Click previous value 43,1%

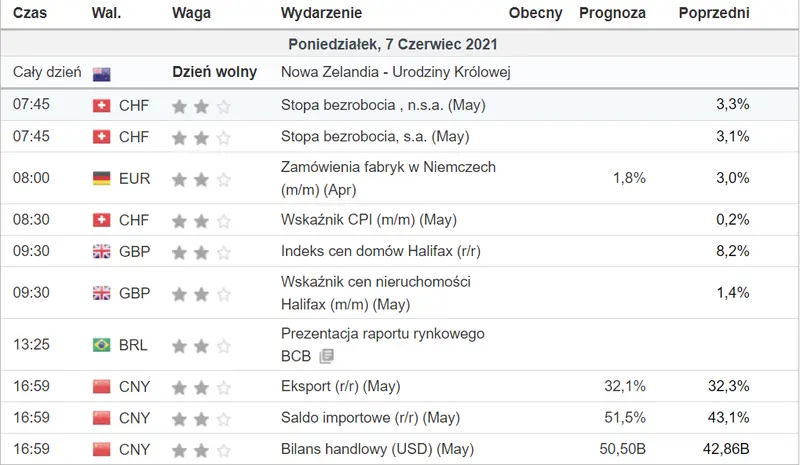click(x=729, y=418)
